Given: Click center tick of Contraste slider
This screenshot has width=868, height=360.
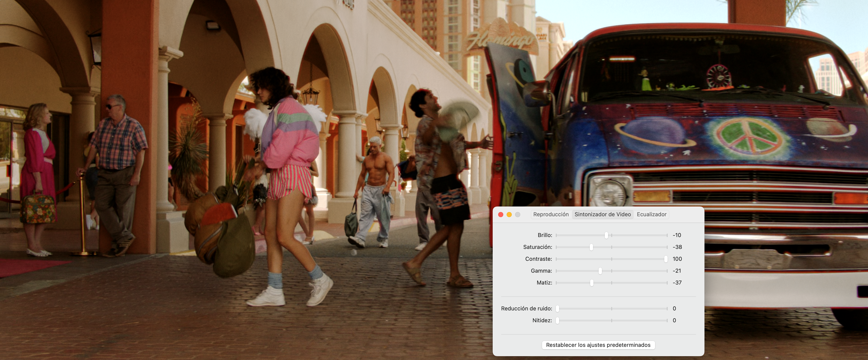Looking at the screenshot, I should 611,259.
